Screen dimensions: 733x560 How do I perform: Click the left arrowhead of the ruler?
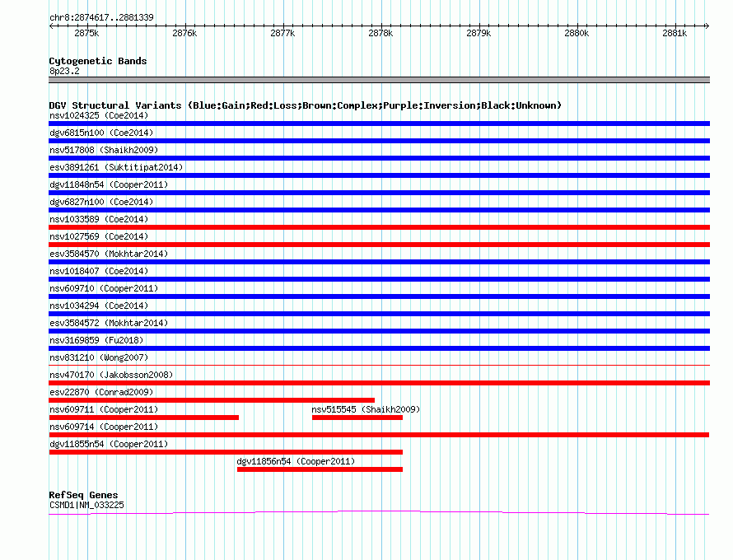[x=51, y=26]
